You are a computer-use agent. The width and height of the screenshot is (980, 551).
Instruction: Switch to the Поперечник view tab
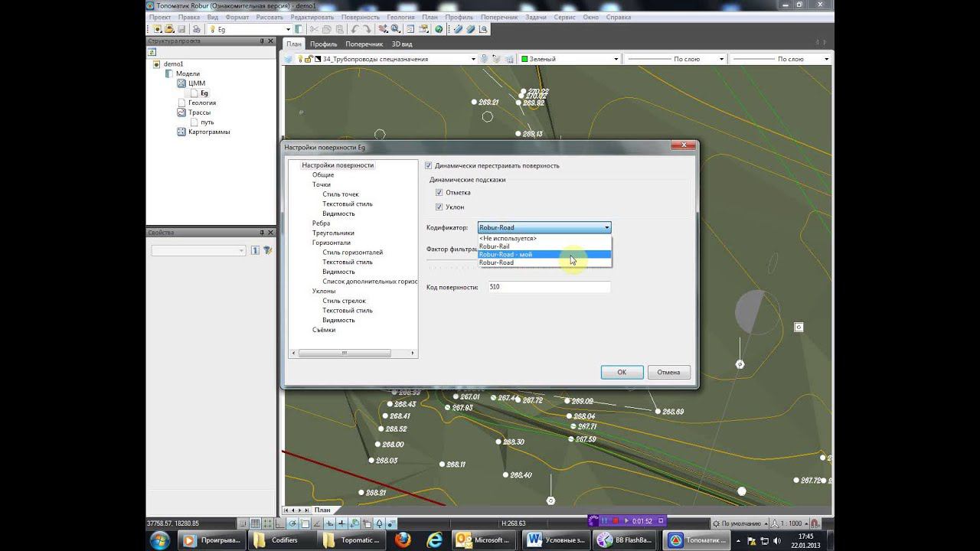[x=364, y=44]
